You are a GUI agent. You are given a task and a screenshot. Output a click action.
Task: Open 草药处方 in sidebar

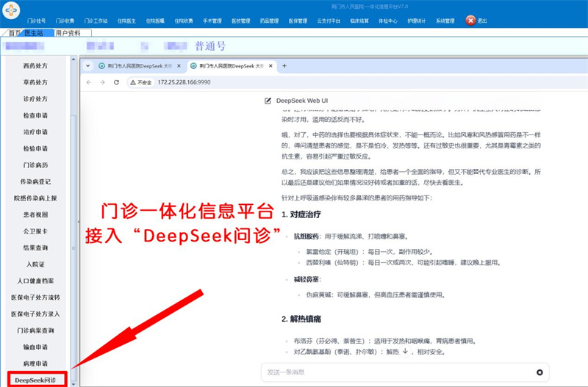pyautogui.click(x=35, y=82)
